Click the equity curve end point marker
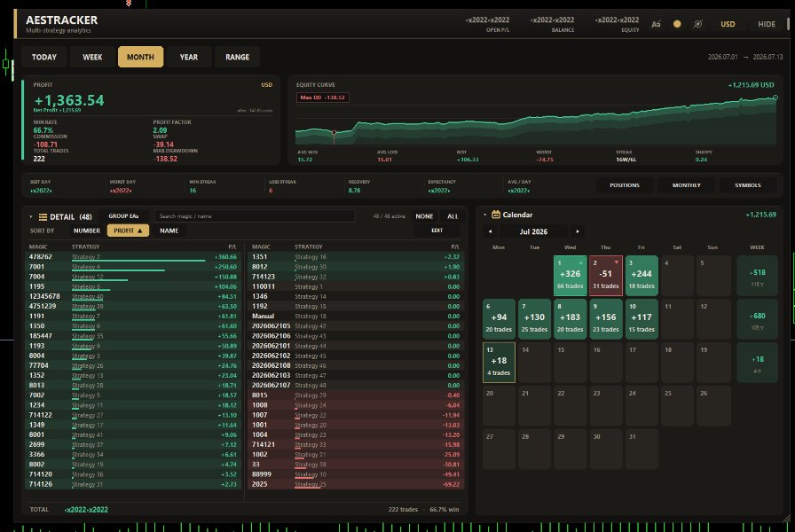Image resolution: width=795 pixels, height=532 pixels. [x=775, y=98]
